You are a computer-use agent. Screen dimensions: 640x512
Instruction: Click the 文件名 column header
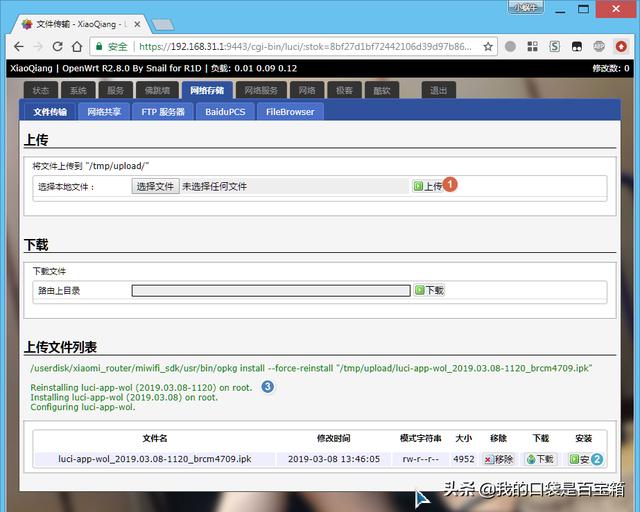(x=155, y=438)
